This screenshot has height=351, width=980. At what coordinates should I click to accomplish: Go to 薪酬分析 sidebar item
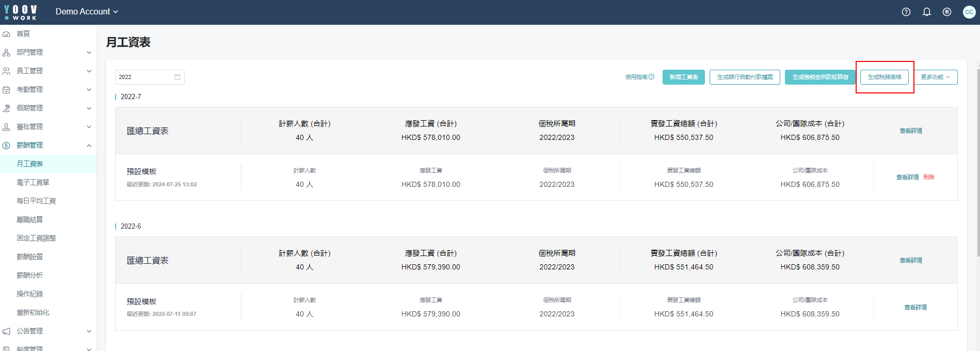click(x=30, y=275)
